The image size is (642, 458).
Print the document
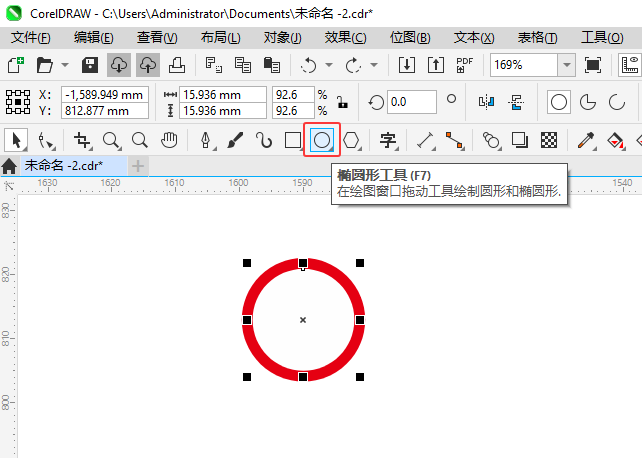coord(177,65)
